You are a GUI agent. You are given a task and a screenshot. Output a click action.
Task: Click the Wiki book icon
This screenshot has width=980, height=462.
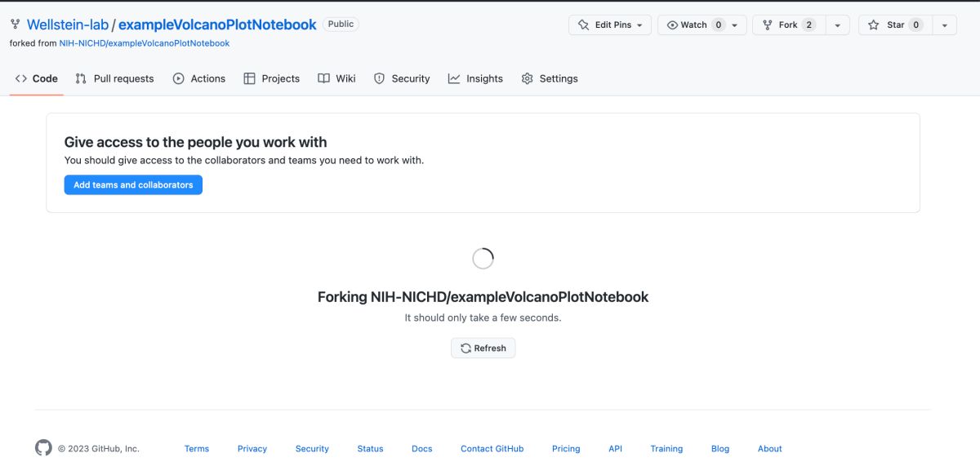(x=323, y=78)
